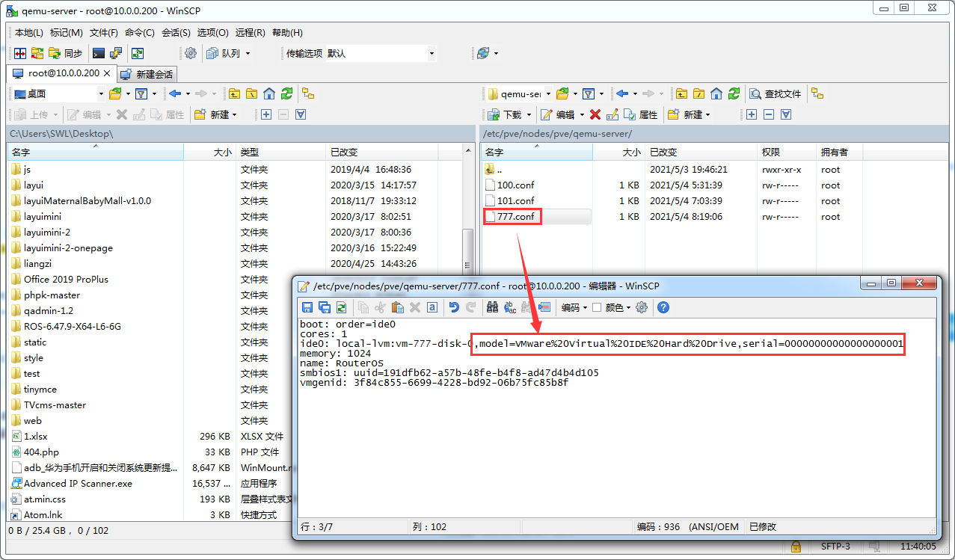The image size is (955, 560).
Task: Open the local drive dropdown showing 桌面
Action: [x=59, y=93]
